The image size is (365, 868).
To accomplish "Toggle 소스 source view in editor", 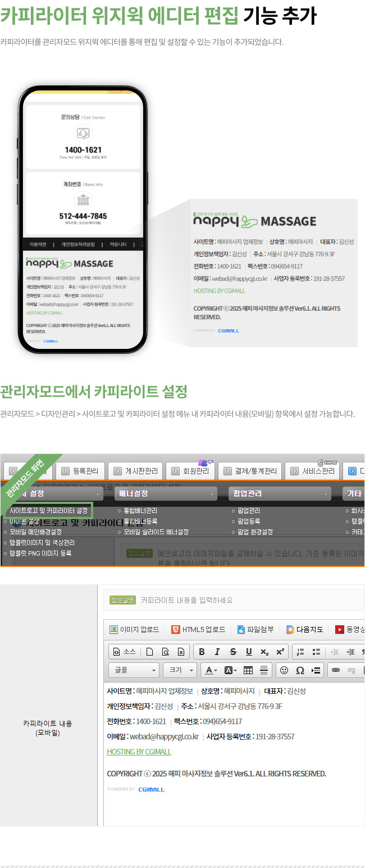I will click(125, 652).
